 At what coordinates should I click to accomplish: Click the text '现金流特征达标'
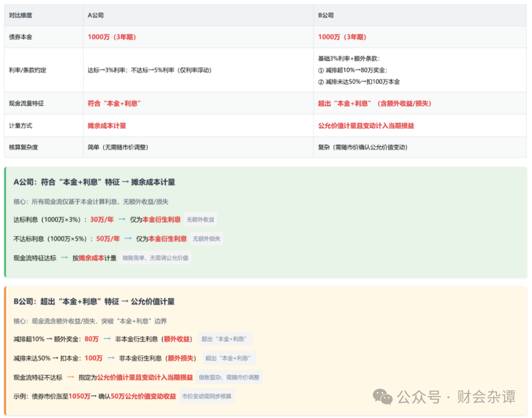[x=35, y=258]
